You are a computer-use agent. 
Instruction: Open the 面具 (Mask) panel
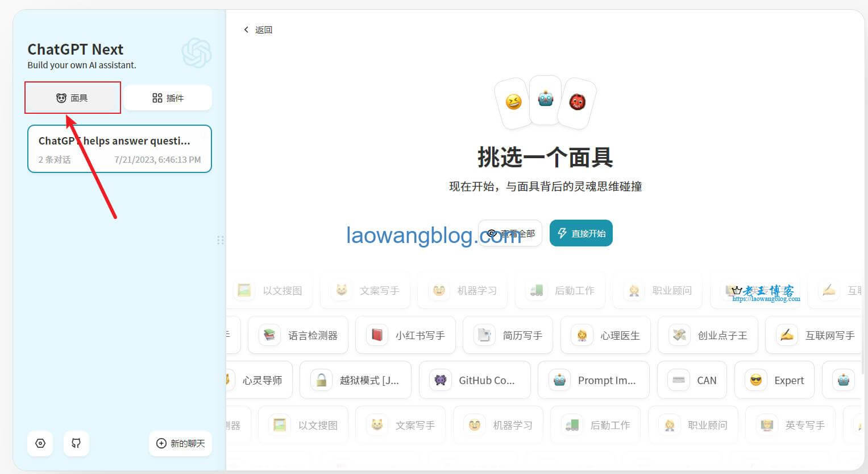pyautogui.click(x=72, y=98)
